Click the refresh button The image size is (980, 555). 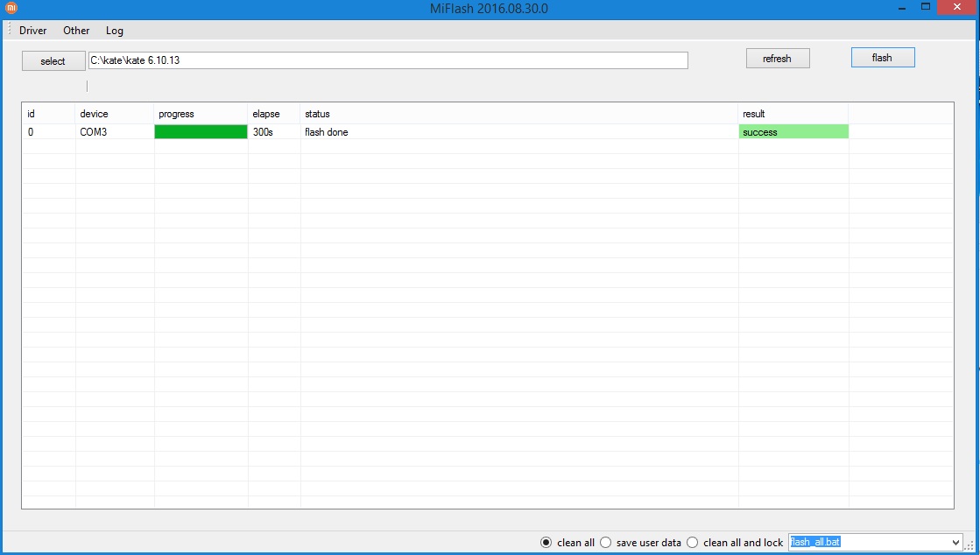(x=778, y=58)
